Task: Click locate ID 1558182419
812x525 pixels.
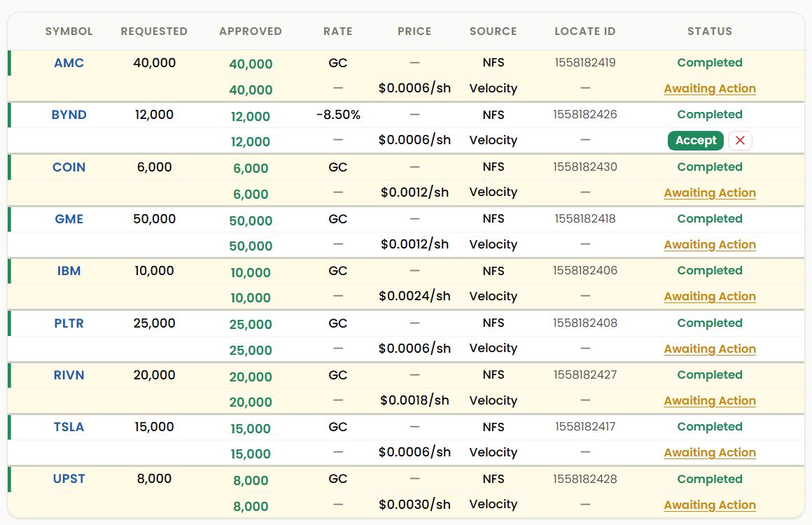Action: pos(585,62)
